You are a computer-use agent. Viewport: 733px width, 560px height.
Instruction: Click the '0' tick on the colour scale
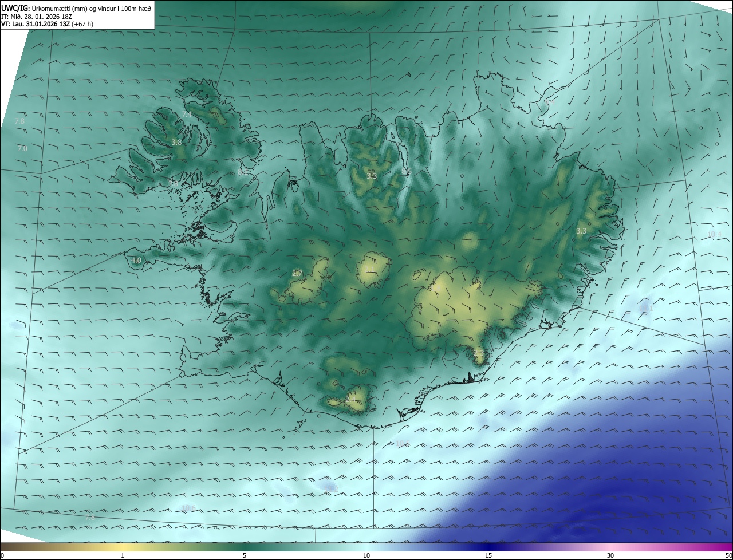[2, 555]
